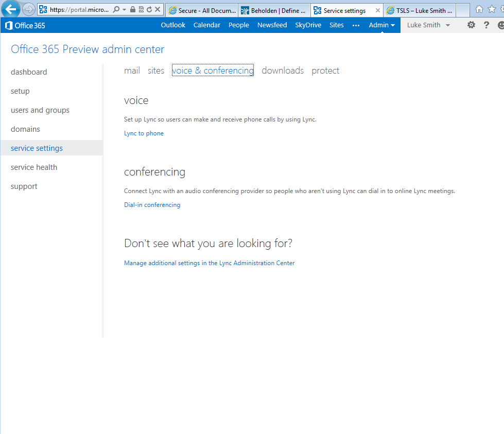The height and width of the screenshot is (434, 504).
Task: Click the URL address bar field
Action: pos(77,9)
